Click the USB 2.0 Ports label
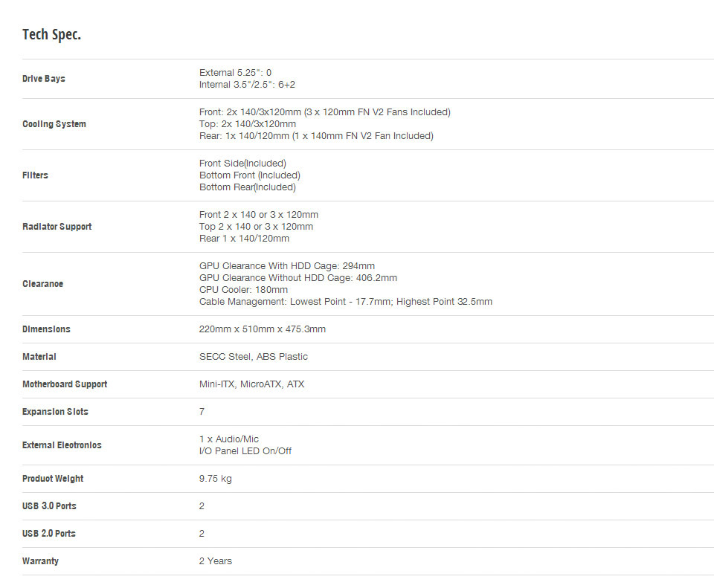 (x=49, y=534)
